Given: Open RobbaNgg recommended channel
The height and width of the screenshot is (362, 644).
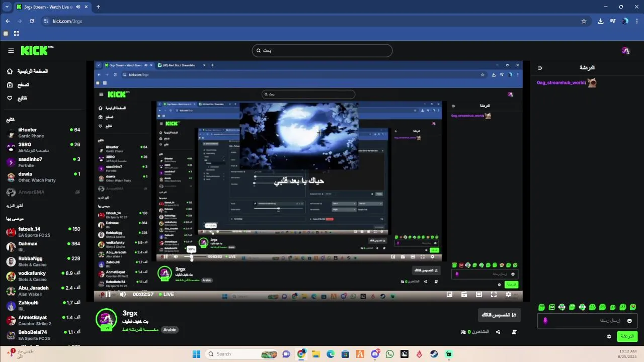Looking at the screenshot, I should pos(43,261).
